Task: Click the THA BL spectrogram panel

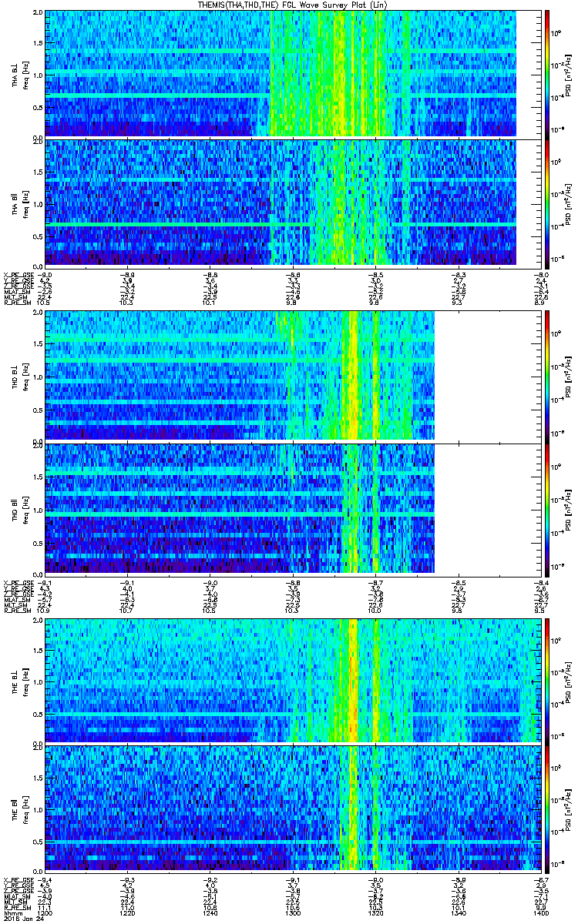Action: [291, 73]
